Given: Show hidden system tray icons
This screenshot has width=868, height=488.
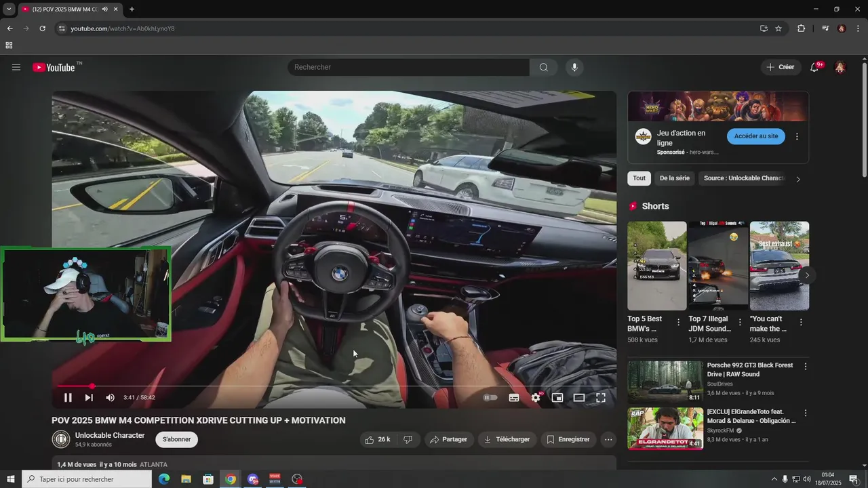Looking at the screenshot, I should tap(774, 479).
